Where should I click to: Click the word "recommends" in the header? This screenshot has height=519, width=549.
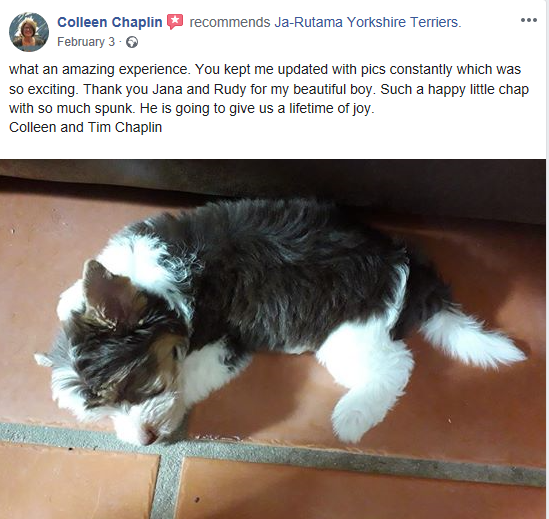coord(230,22)
